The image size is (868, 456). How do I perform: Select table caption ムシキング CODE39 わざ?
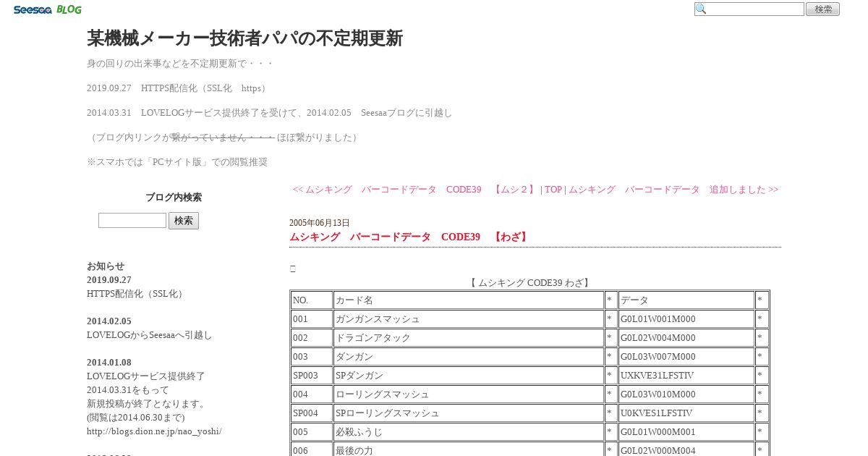[x=529, y=283]
